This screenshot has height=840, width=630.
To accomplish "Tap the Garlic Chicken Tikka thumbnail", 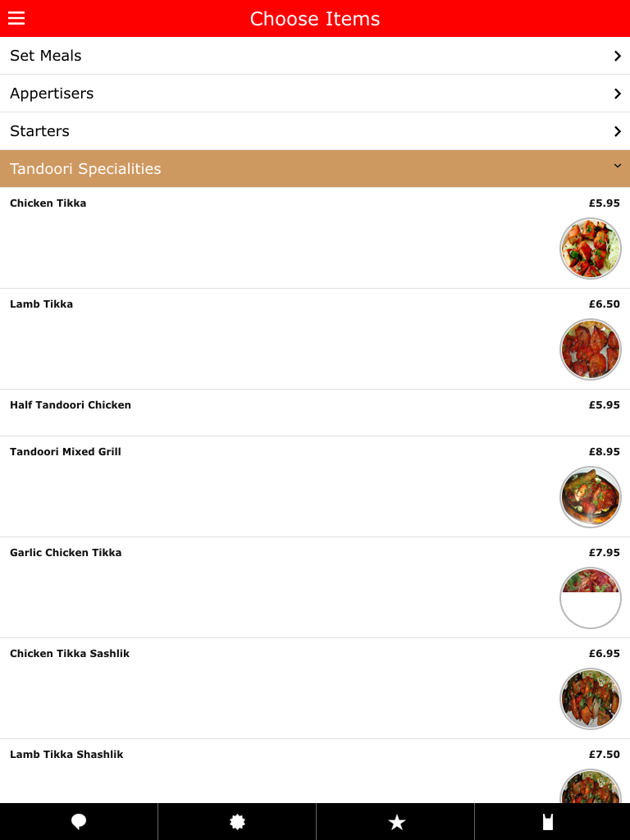I will (x=591, y=598).
